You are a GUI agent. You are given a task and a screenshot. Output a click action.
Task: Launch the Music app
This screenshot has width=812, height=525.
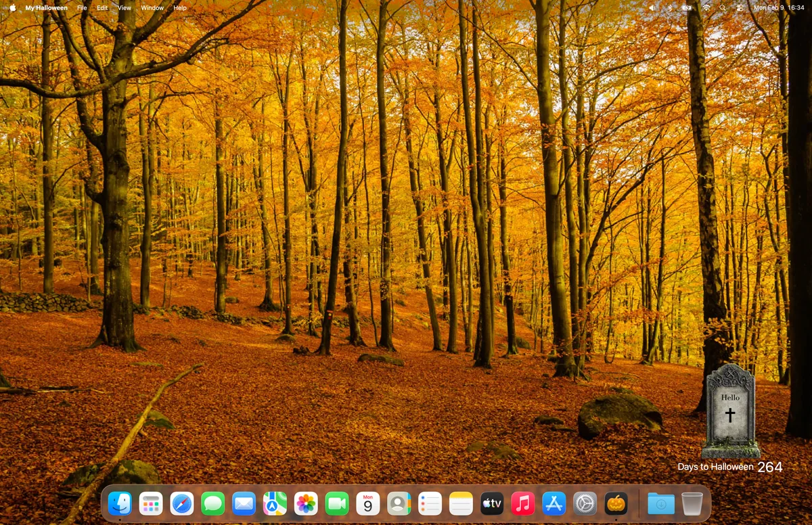[522, 503]
